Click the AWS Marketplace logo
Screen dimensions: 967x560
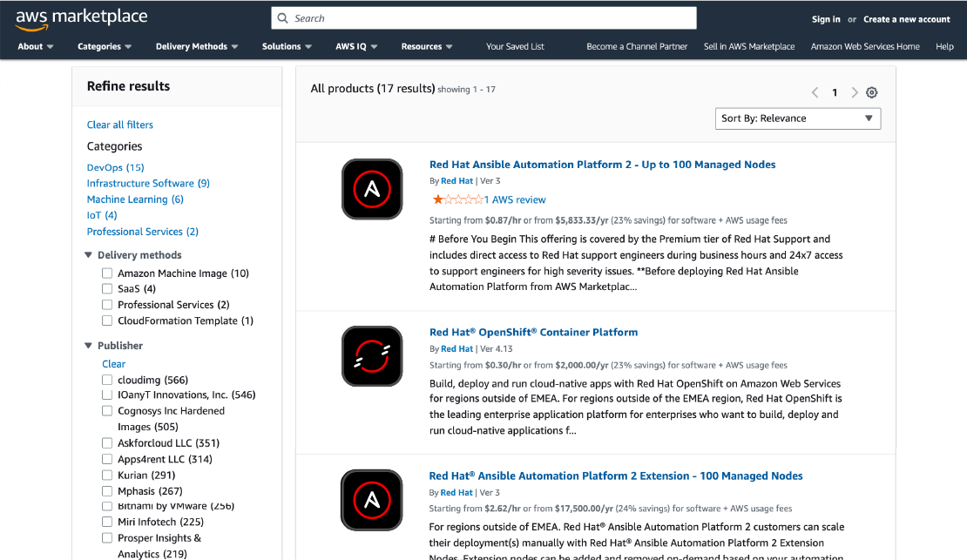pyautogui.click(x=81, y=18)
